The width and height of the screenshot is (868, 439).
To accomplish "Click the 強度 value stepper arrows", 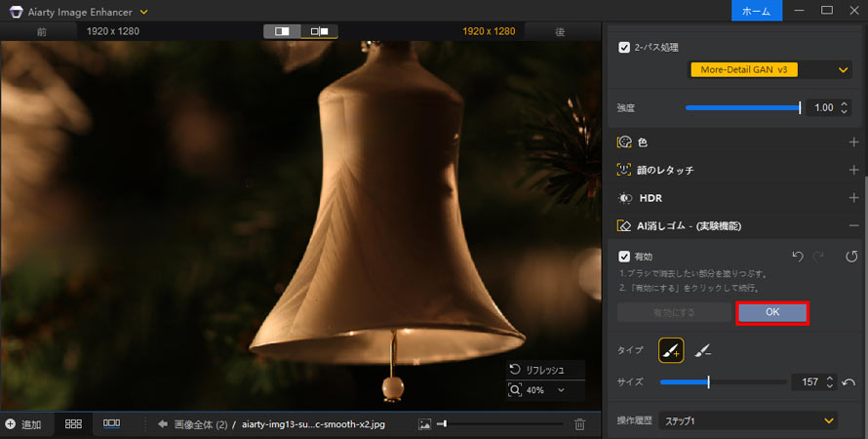I will pos(844,108).
